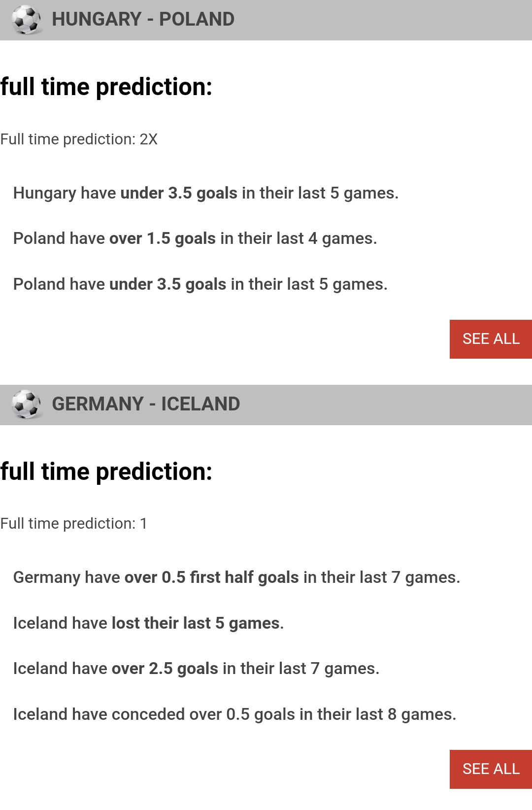Click Poland over 1.5 goals stat line
532x810 pixels.
[195, 238]
